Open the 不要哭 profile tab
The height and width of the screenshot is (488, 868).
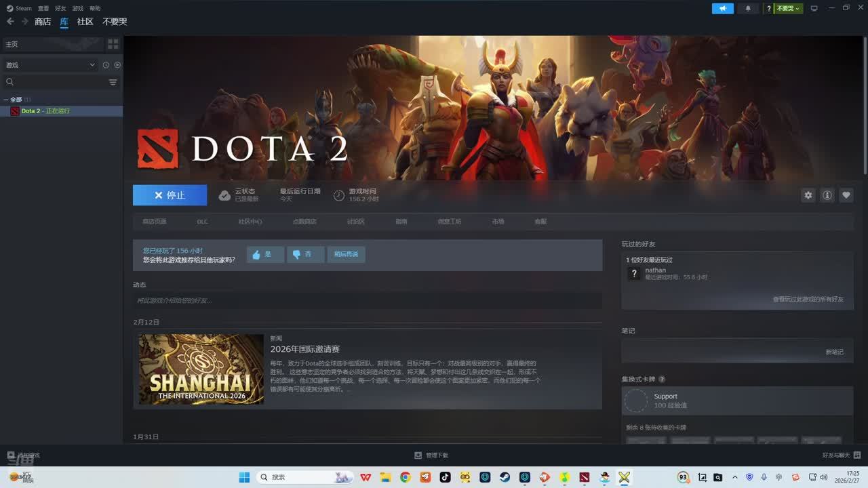115,22
